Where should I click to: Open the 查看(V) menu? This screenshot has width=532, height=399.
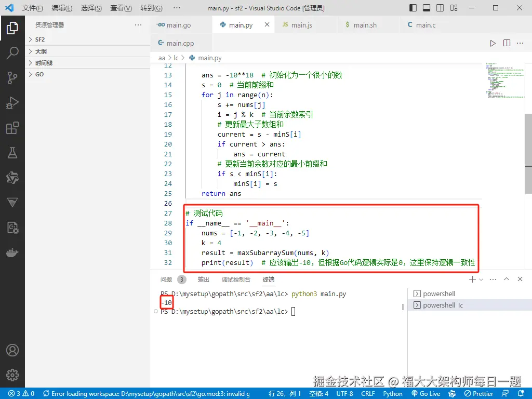click(x=121, y=8)
